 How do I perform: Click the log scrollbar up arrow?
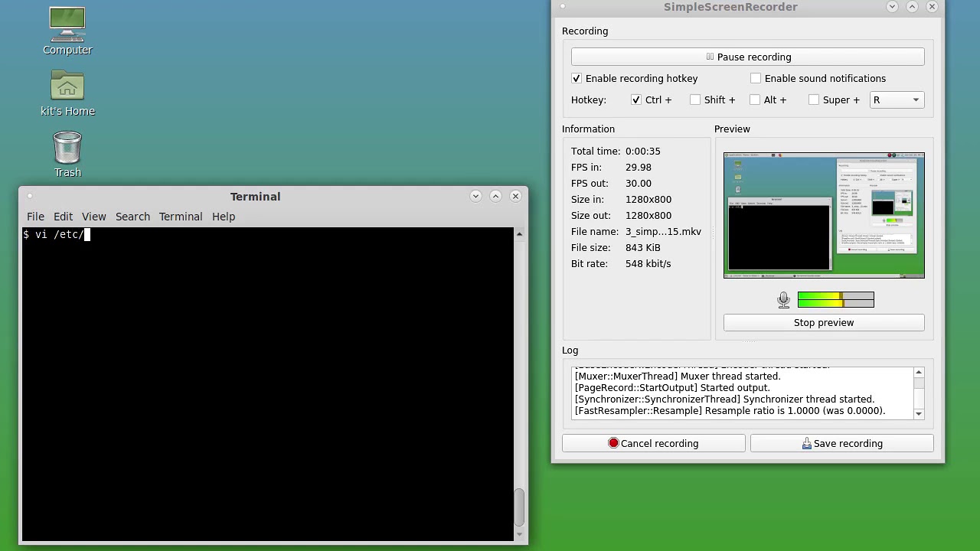pyautogui.click(x=919, y=373)
